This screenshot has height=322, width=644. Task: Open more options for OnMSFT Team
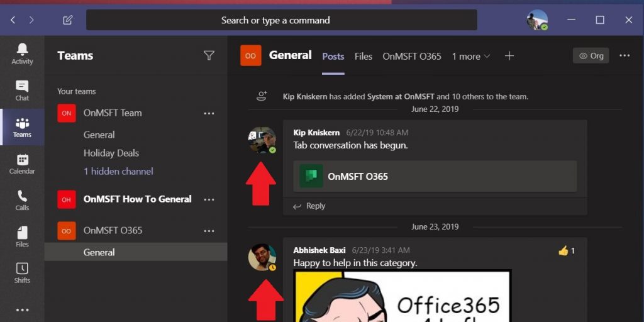click(x=209, y=113)
